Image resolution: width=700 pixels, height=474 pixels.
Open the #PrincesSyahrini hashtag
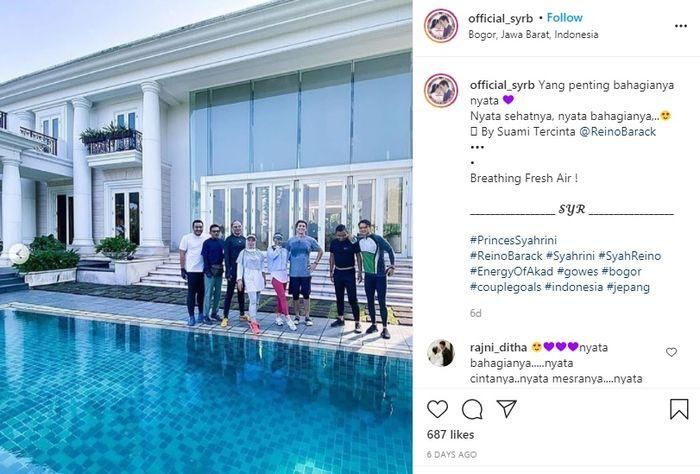click(x=513, y=241)
